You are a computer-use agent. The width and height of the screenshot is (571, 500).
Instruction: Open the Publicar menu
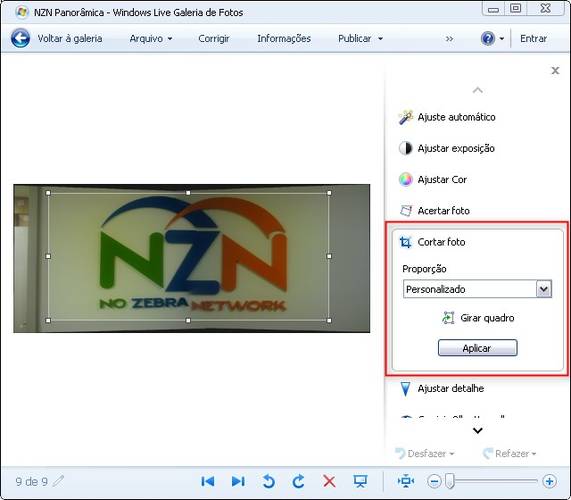[360, 38]
